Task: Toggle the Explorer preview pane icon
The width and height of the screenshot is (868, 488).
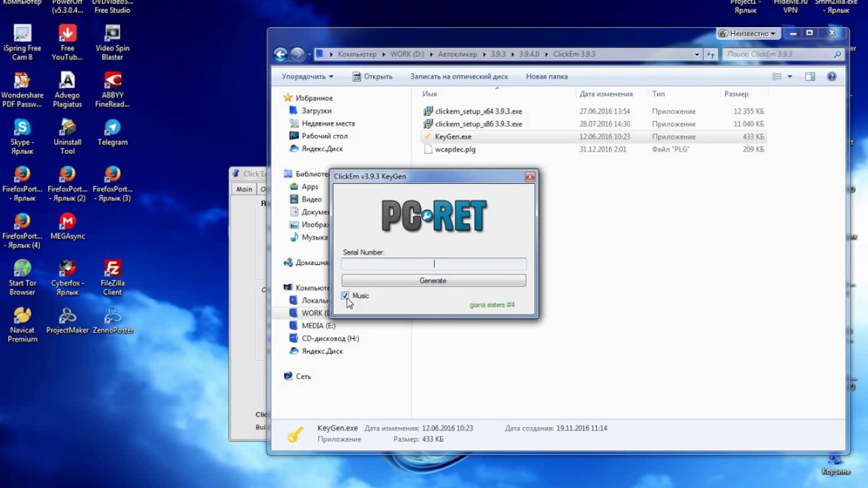Action: tap(810, 77)
